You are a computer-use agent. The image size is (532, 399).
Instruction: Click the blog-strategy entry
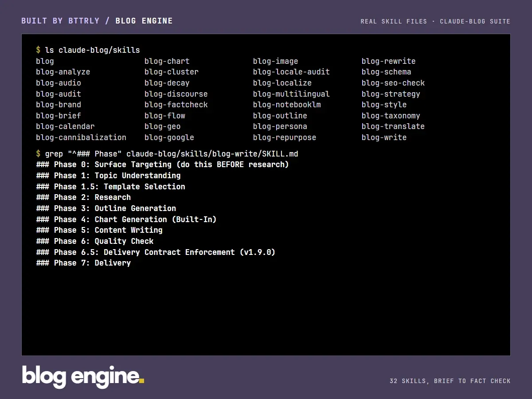coord(391,94)
